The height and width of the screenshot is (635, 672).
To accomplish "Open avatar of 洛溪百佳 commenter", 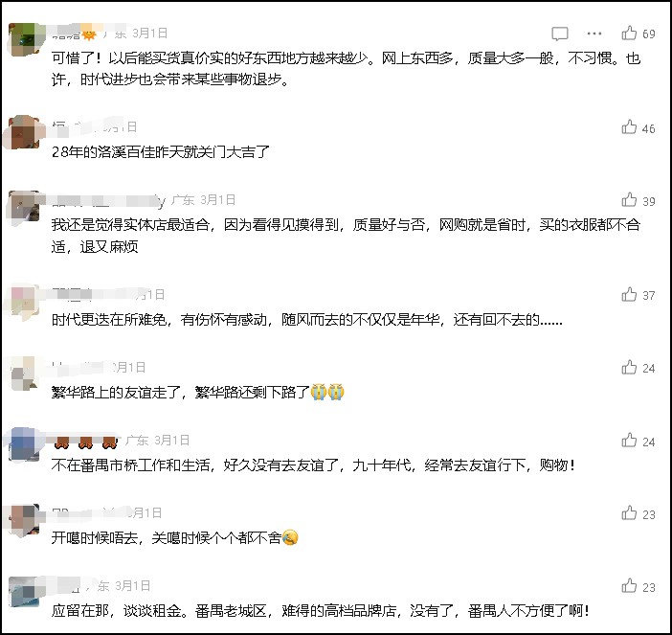I will click(24, 132).
